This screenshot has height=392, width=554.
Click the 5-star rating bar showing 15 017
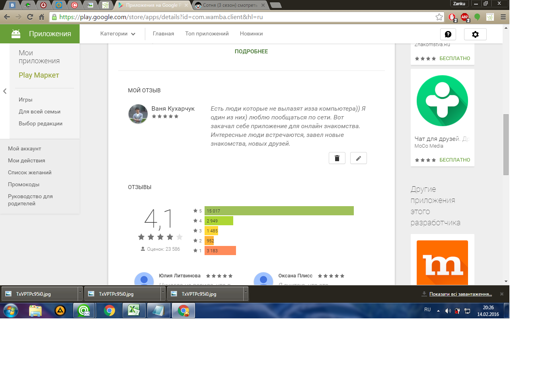pos(279,211)
